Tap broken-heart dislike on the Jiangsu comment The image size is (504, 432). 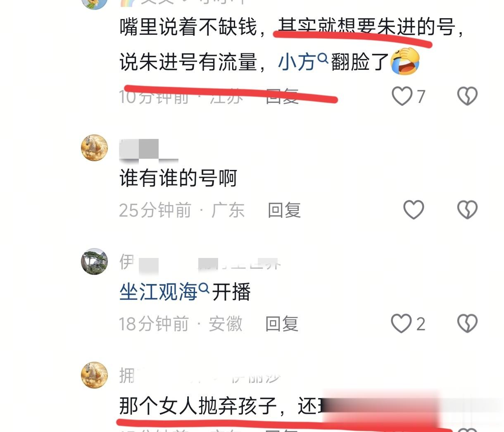pos(467,96)
